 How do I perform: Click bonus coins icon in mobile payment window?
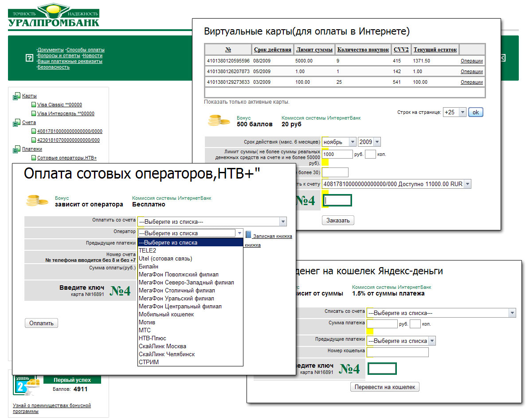pos(36,201)
